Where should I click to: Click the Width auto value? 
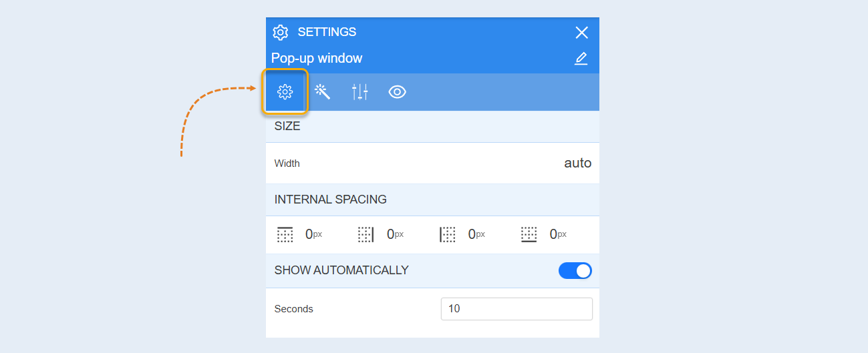(x=577, y=163)
